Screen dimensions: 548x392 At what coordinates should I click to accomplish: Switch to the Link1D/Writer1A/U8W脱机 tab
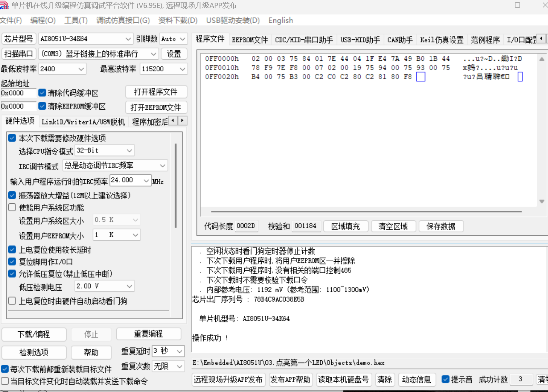click(x=83, y=122)
